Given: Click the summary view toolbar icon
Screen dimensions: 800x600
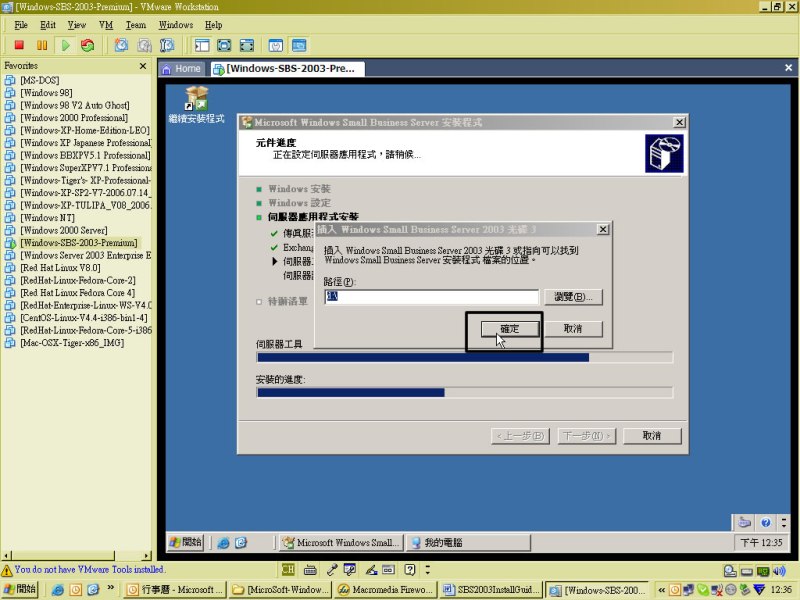Looking at the screenshot, I should 276,45.
